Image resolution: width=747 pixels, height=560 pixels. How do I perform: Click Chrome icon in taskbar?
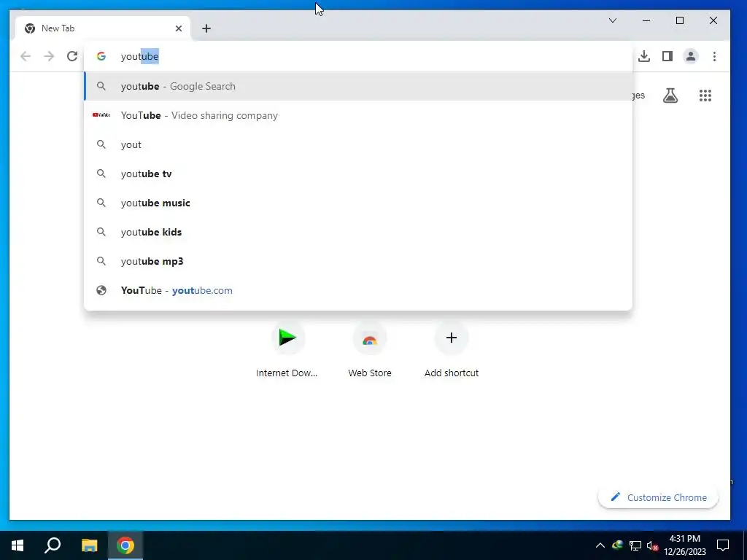(x=125, y=545)
